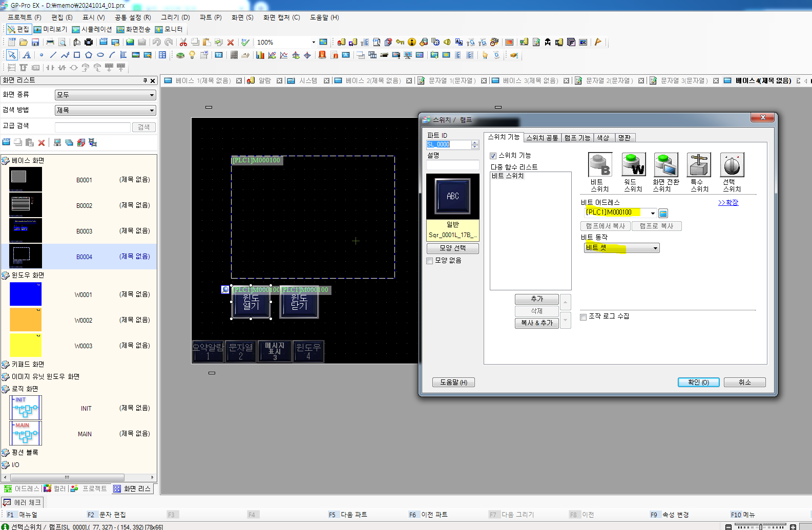Select the green Switch part tool
812x530 pixels.
click(x=180, y=55)
